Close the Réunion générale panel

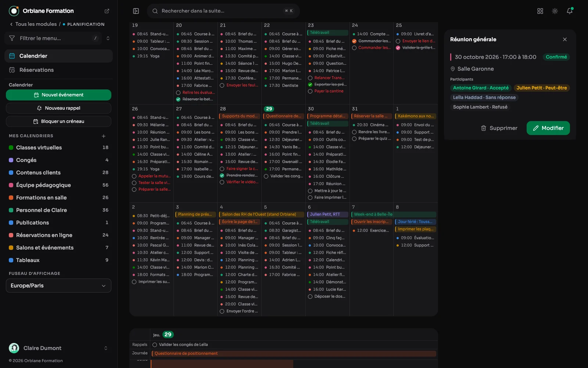tap(565, 39)
